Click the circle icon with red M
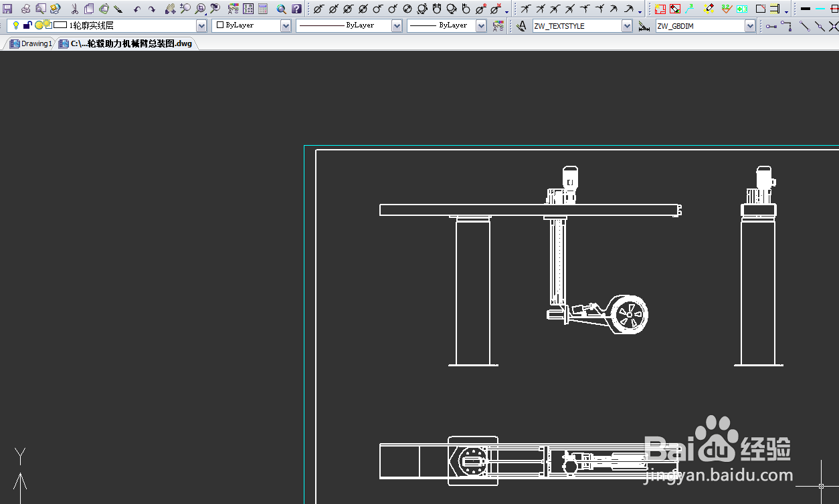The height and width of the screenshot is (504, 839). 496,9
